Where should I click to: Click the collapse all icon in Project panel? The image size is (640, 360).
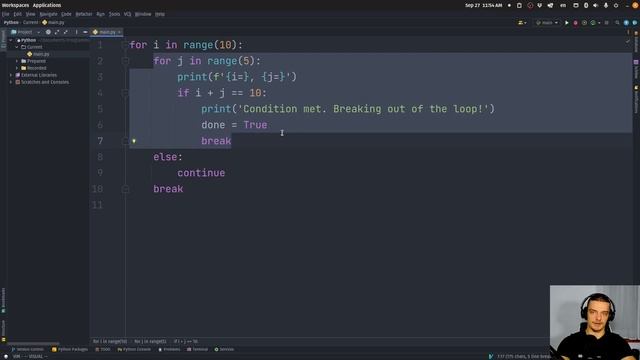pos(66,32)
